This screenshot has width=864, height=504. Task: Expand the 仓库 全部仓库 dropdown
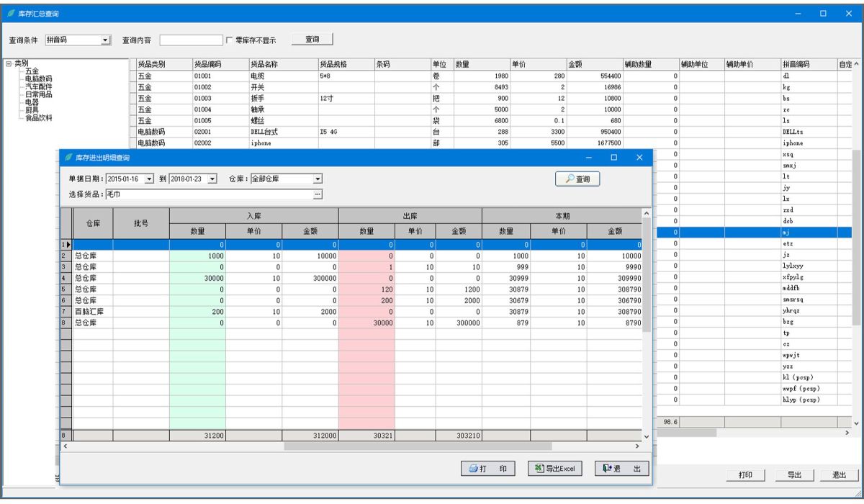pyautogui.click(x=317, y=179)
